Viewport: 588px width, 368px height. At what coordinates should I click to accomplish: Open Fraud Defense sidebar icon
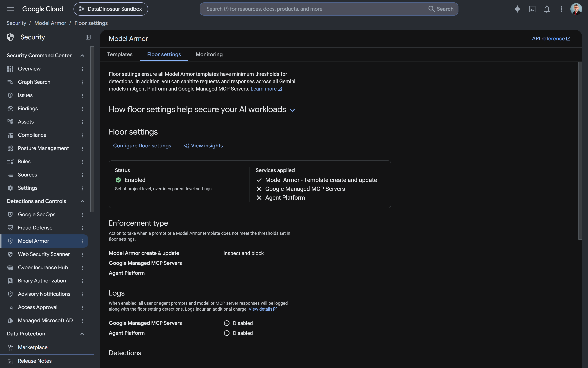[x=10, y=228]
